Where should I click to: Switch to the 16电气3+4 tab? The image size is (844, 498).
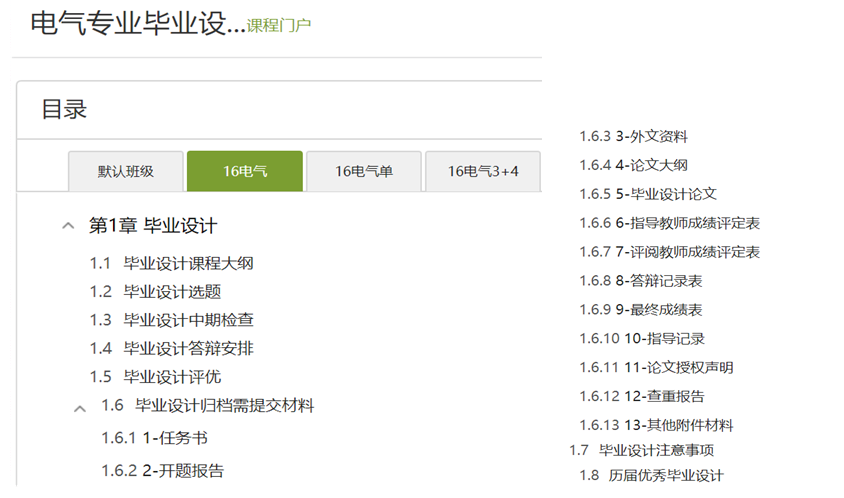coord(483,171)
